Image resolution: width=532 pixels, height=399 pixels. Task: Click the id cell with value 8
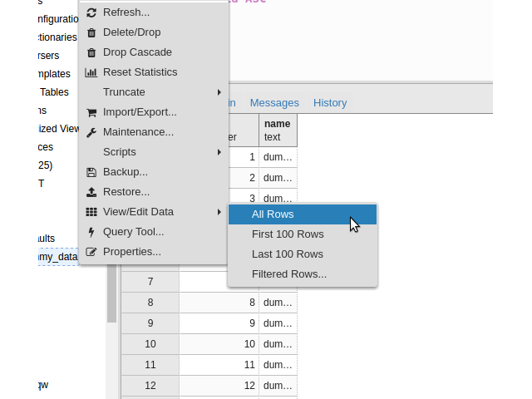point(219,303)
